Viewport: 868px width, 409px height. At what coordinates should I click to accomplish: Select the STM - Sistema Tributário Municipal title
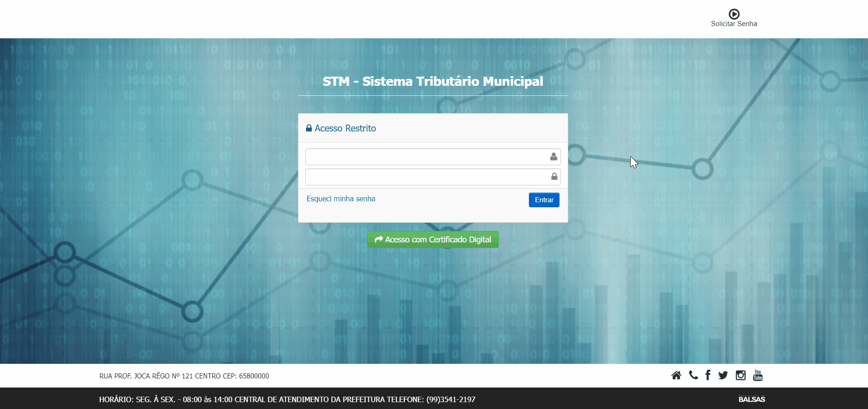click(433, 81)
